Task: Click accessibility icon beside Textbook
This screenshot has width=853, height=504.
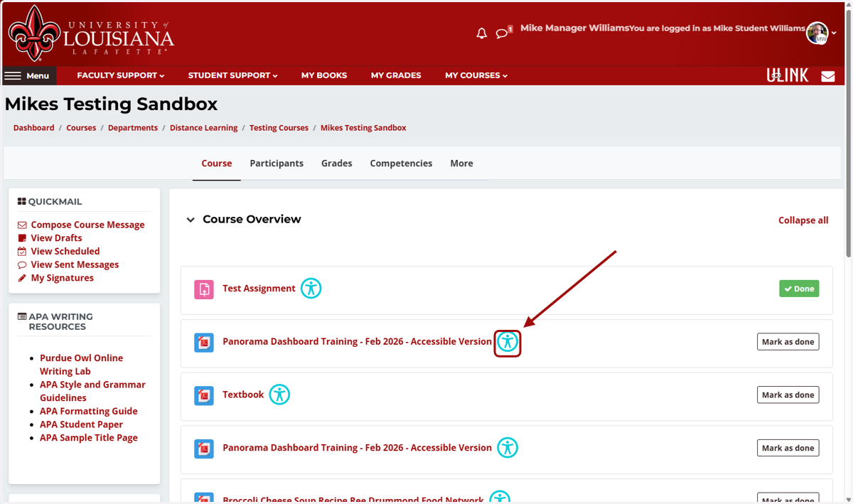Action: click(279, 395)
